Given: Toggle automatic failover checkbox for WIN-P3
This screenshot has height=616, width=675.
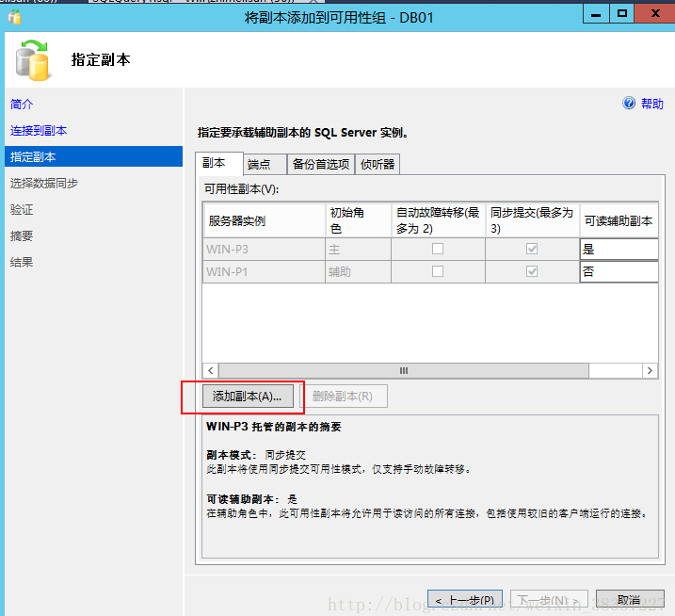Looking at the screenshot, I should click(x=438, y=249).
